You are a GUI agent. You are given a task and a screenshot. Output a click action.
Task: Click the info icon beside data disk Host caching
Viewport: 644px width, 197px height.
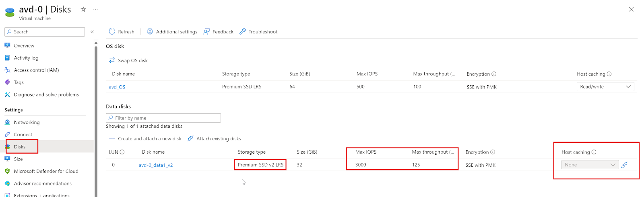(594, 152)
